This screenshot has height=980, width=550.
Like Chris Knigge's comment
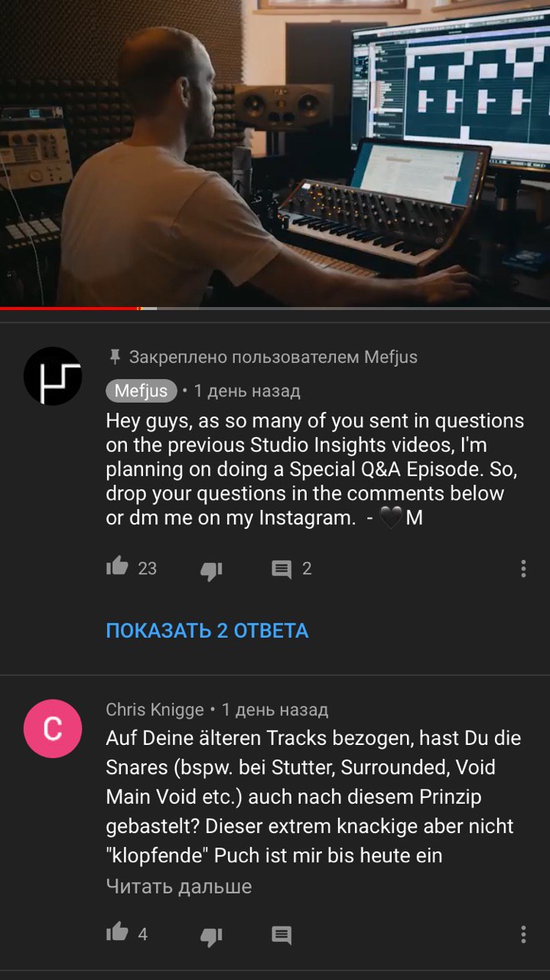click(x=117, y=933)
